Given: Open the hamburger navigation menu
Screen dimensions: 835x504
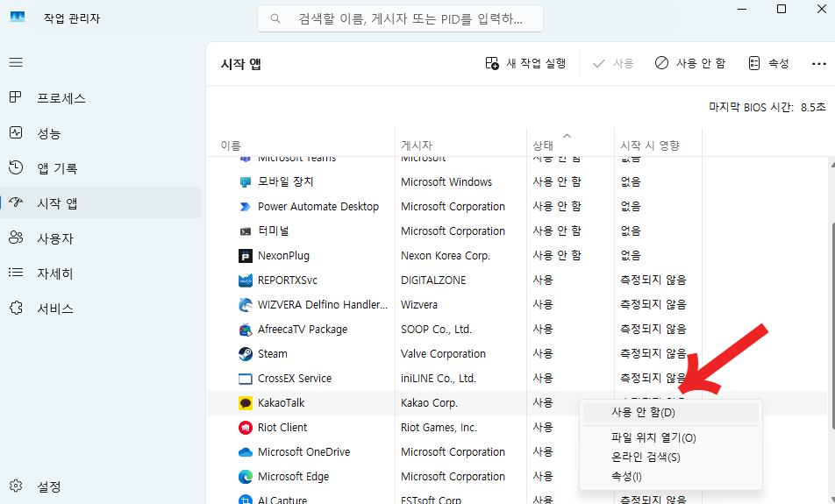Looking at the screenshot, I should point(16,62).
